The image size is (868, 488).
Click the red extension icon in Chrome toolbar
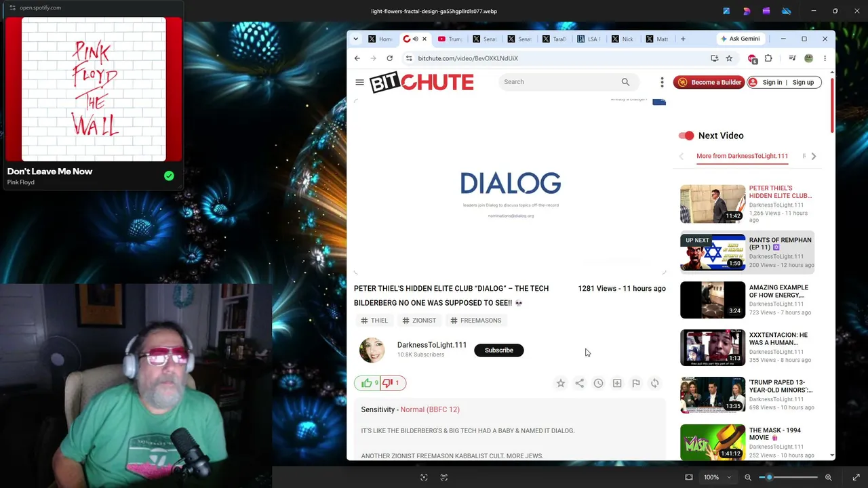tap(752, 58)
